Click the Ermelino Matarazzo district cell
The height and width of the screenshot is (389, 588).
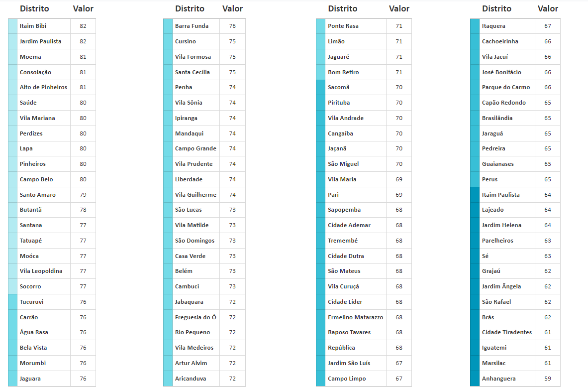point(356,317)
